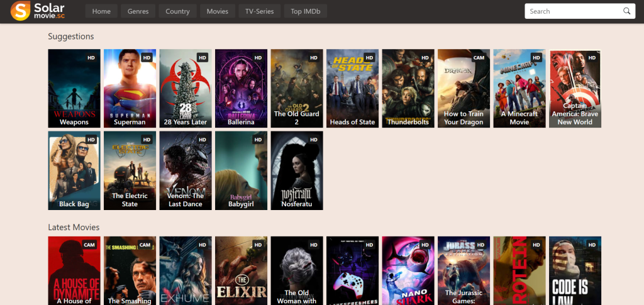Image resolution: width=644 pixels, height=305 pixels.
Task: Open the Nosferatu movie poster
Action: click(x=297, y=170)
